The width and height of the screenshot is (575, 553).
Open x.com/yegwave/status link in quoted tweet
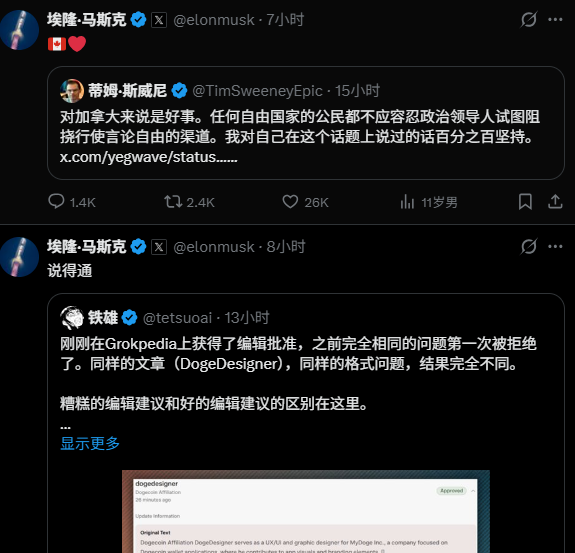[x=149, y=157]
